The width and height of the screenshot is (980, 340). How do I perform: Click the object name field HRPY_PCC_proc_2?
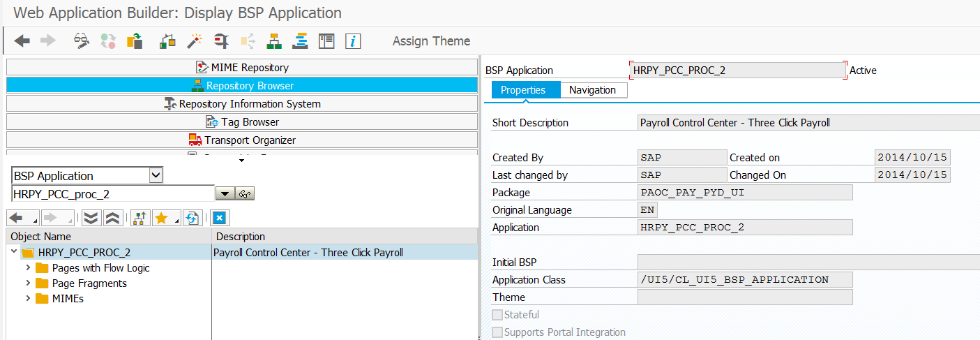[x=113, y=194]
